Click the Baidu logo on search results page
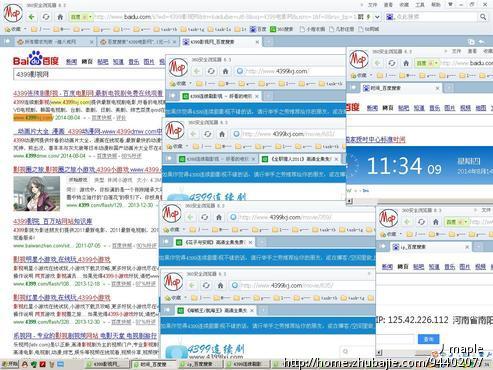493x370 pixels. click(x=36, y=59)
